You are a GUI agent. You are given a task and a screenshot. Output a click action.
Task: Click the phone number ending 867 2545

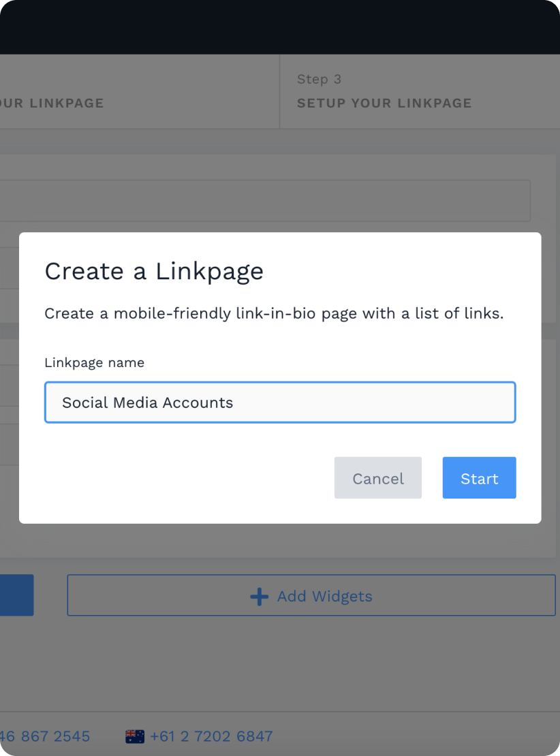coord(45,736)
